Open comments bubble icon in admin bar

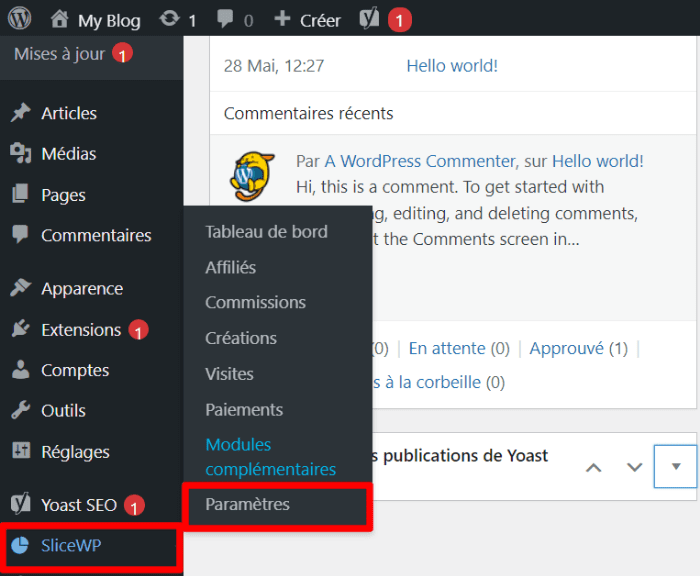click(x=225, y=20)
